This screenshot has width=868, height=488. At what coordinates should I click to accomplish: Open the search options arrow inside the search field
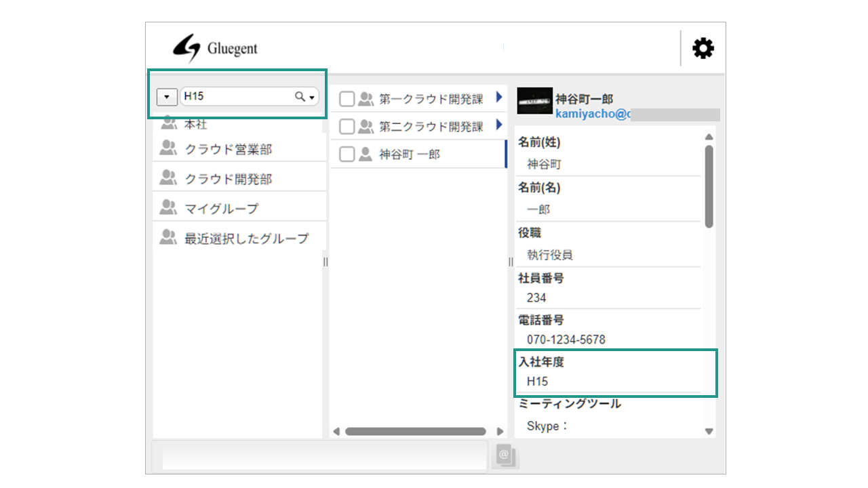coord(311,96)
